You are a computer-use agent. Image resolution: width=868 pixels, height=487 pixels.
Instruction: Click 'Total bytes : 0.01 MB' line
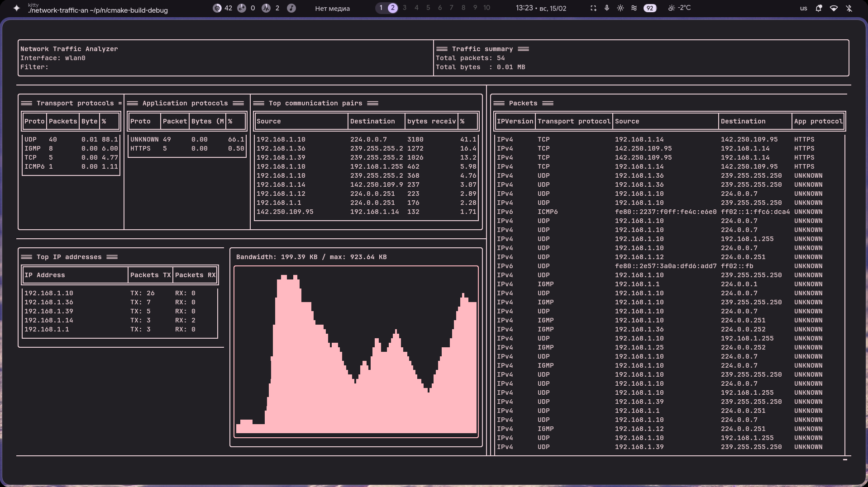(481, 67)
